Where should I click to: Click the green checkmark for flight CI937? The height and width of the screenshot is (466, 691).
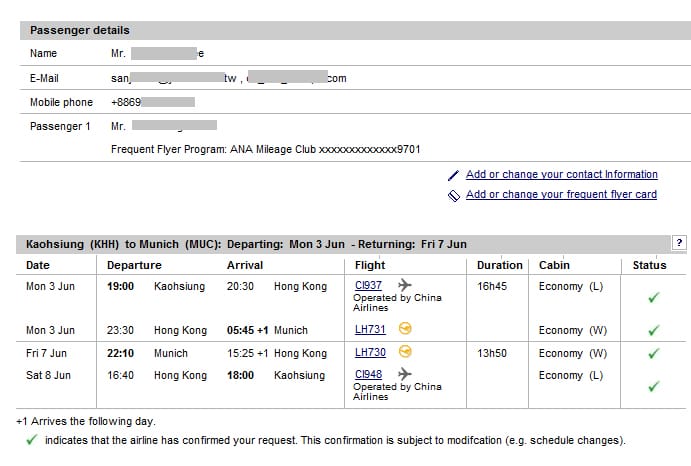(654, 298)
